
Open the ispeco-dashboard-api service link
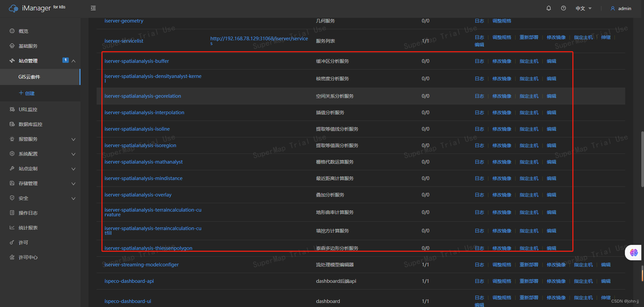[129, 281]
